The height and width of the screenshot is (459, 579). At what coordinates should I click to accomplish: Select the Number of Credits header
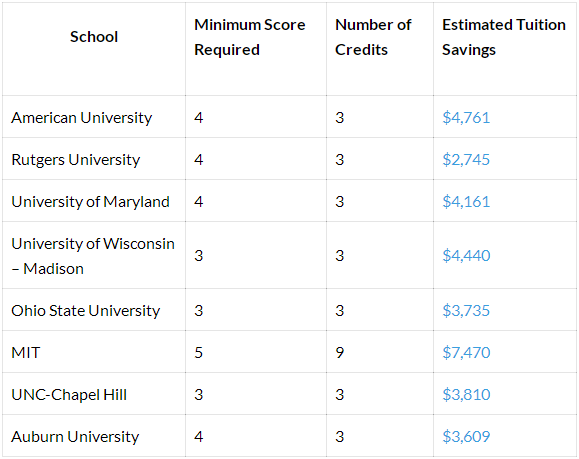[373, 37]
